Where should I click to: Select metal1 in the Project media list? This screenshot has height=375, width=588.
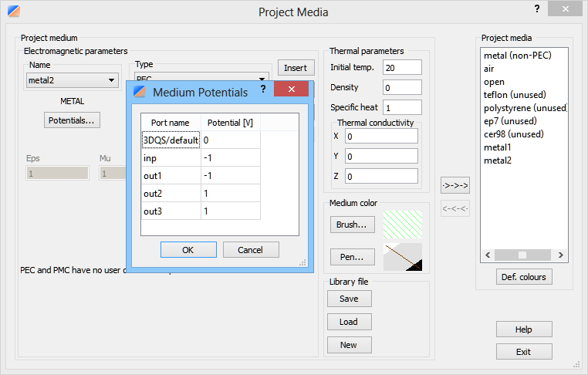coord(498,147)
